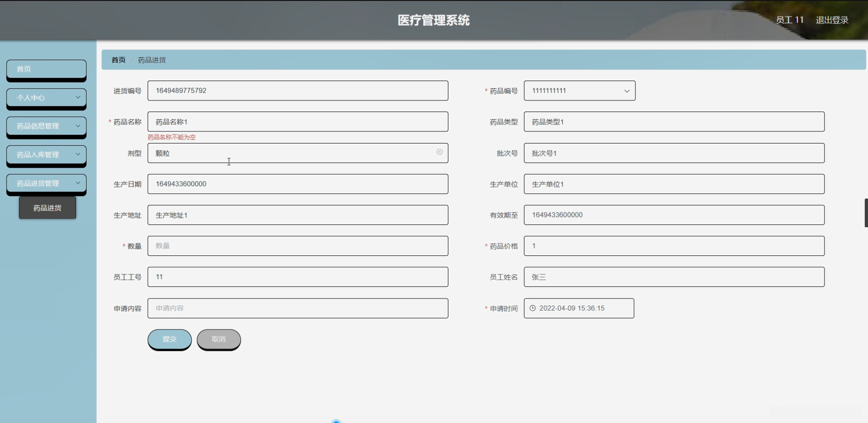
Task: Click the 医疗管理系统 header title
Action: click(x=434, y=20)
